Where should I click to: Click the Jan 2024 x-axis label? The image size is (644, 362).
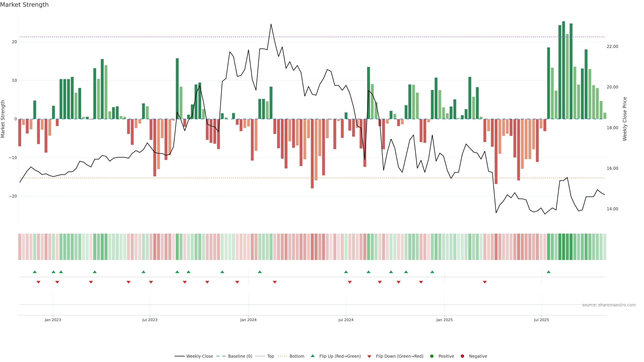pyautogui.click(x=248, y=320)
